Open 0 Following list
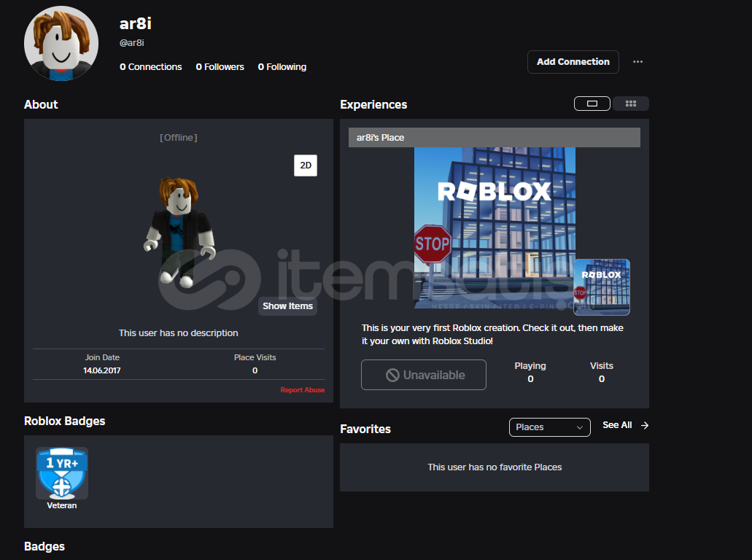752x560 pixels. [282, 67]
